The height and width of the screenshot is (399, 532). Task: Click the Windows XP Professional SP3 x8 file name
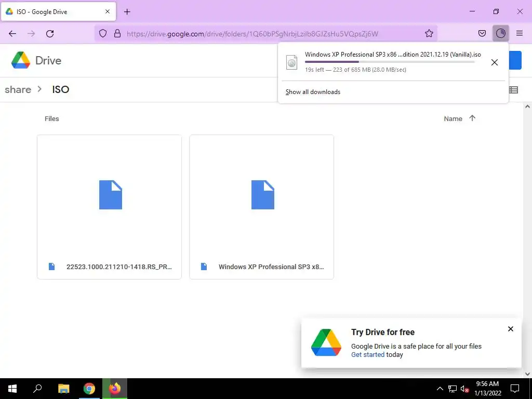(x=271, y=267)
